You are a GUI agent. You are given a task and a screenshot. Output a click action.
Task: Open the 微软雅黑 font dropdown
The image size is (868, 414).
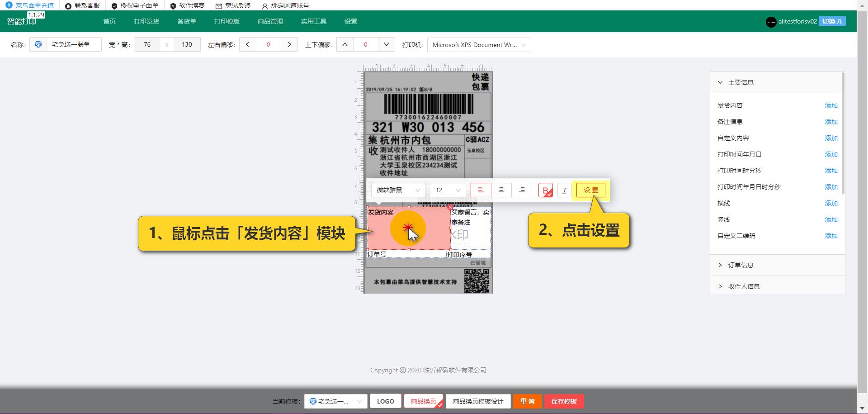click(x=398, y=190)
